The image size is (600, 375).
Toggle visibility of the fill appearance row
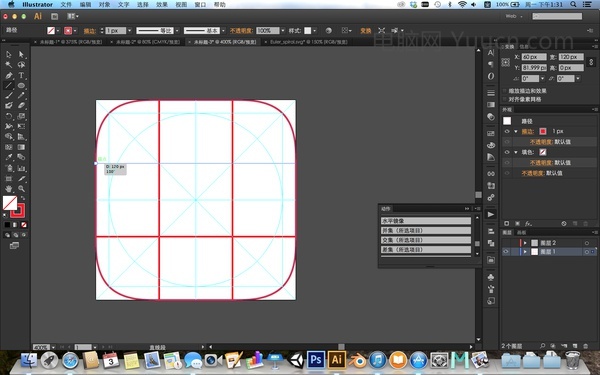(507, 152)
